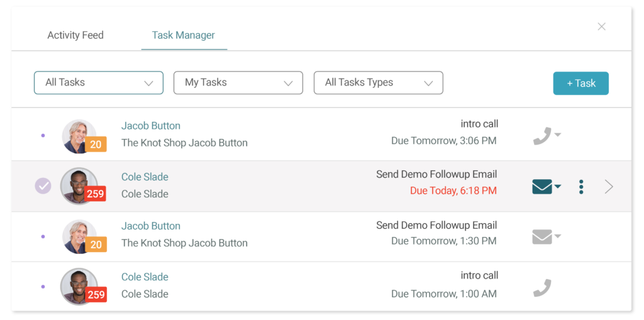The image size is (644, 320).
Task: Open the All Tasks dropdown
Action: (99, 82)
